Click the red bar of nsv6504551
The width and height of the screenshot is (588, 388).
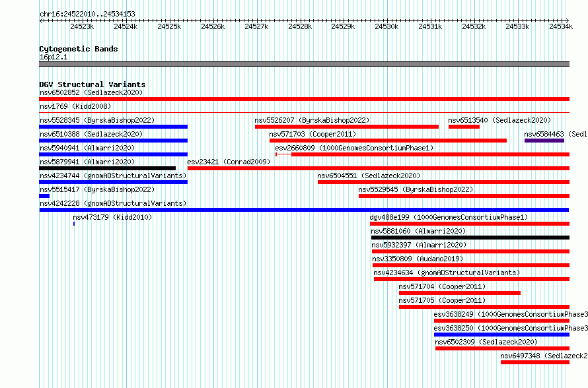tap(443, 182)
